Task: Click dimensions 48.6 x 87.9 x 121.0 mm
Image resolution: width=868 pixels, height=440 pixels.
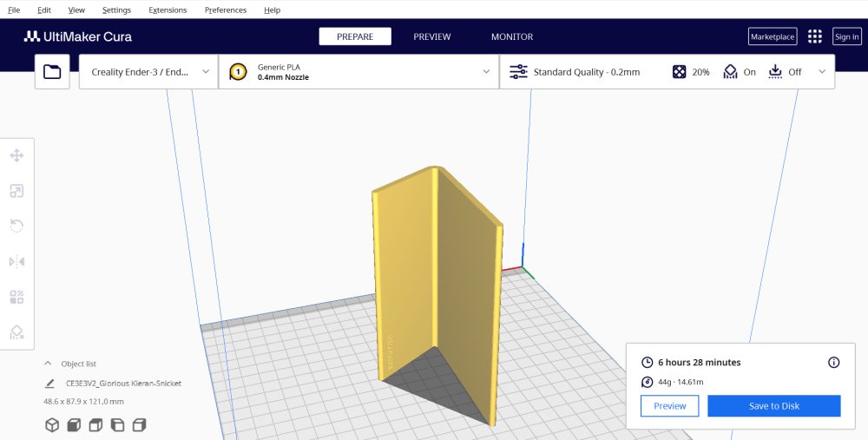Action: 83,401
